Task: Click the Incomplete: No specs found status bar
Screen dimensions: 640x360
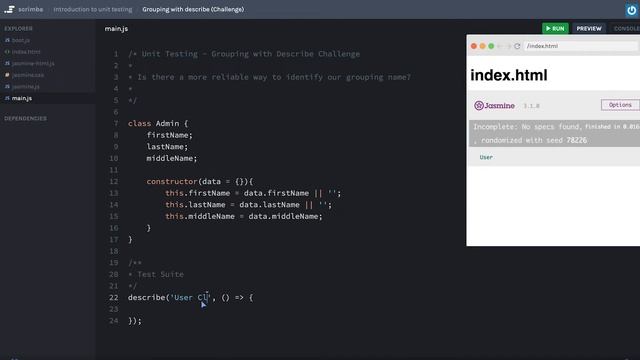Action: pyautogui.click(x=555, y=133)
